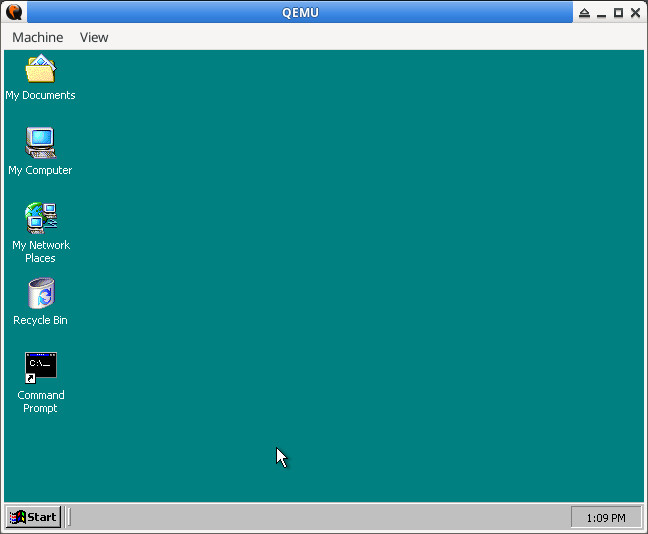Click the taskbar clock showing 1:09 PM
Viewport: 648px width, 534px height.
[605, 517]
